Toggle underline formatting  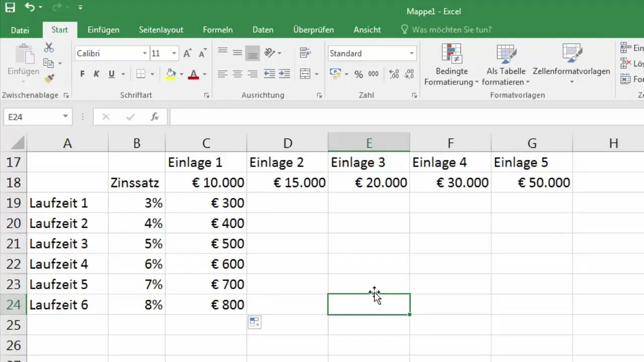pos(111,74)
